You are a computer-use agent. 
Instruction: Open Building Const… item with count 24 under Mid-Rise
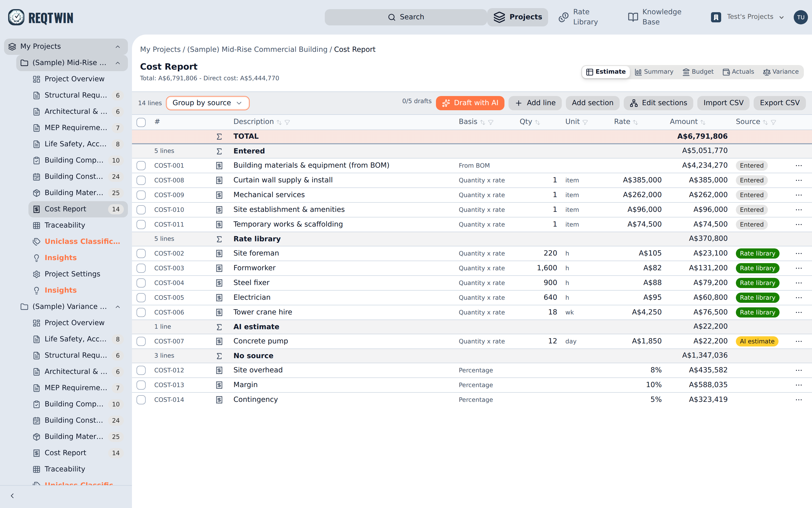(x=78, y=176)
